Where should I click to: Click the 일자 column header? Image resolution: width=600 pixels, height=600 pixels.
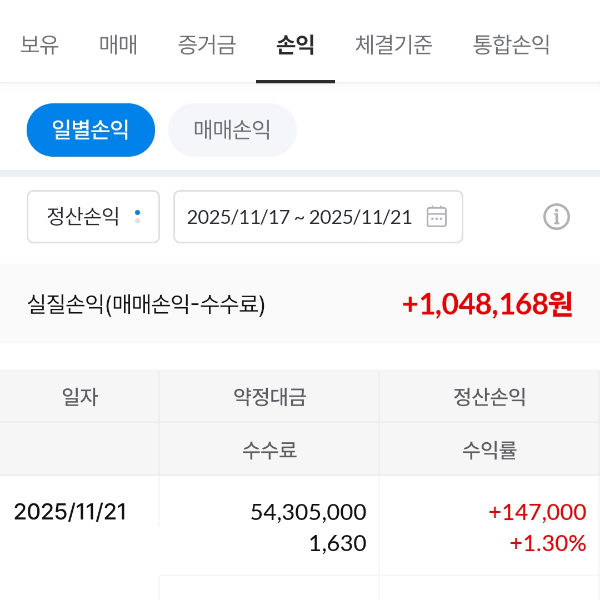tap(80, 397)
